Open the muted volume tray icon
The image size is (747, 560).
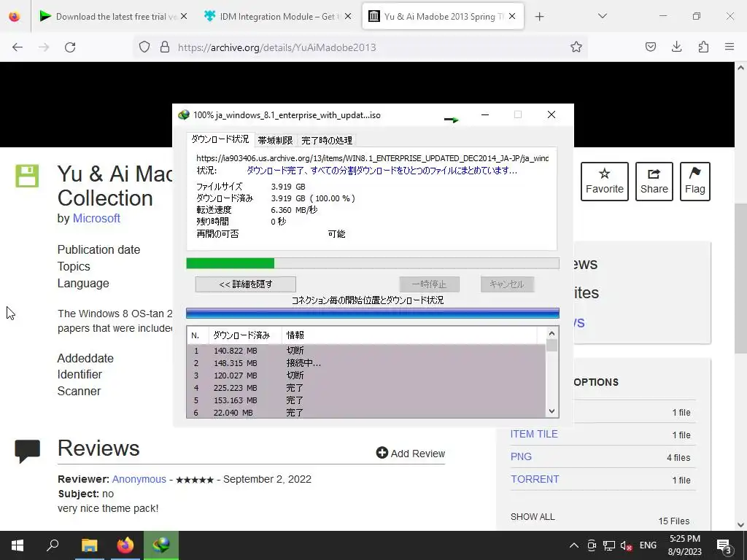tap(627, 545)
